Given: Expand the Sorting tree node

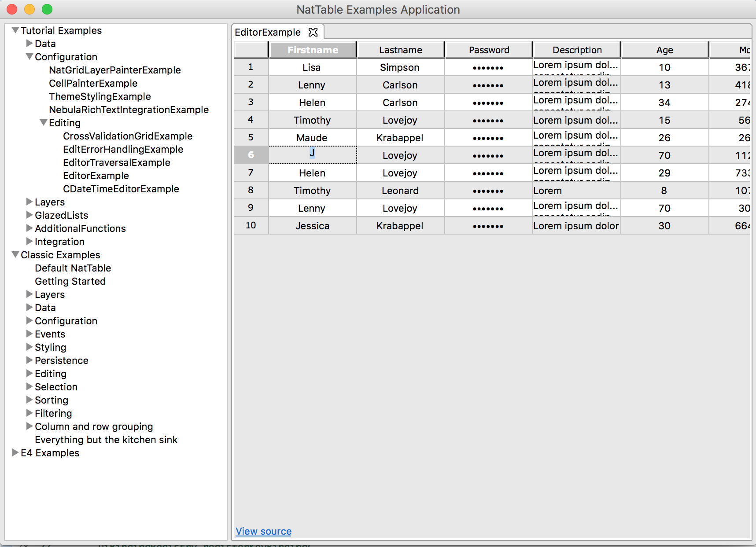Looking at the screenshot, I should tap(30, 400).
